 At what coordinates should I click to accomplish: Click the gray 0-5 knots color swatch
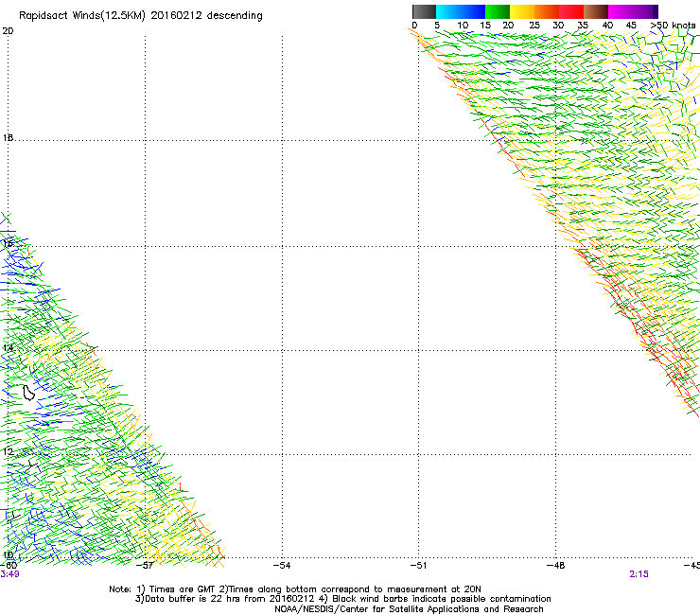tap(424, 11)
